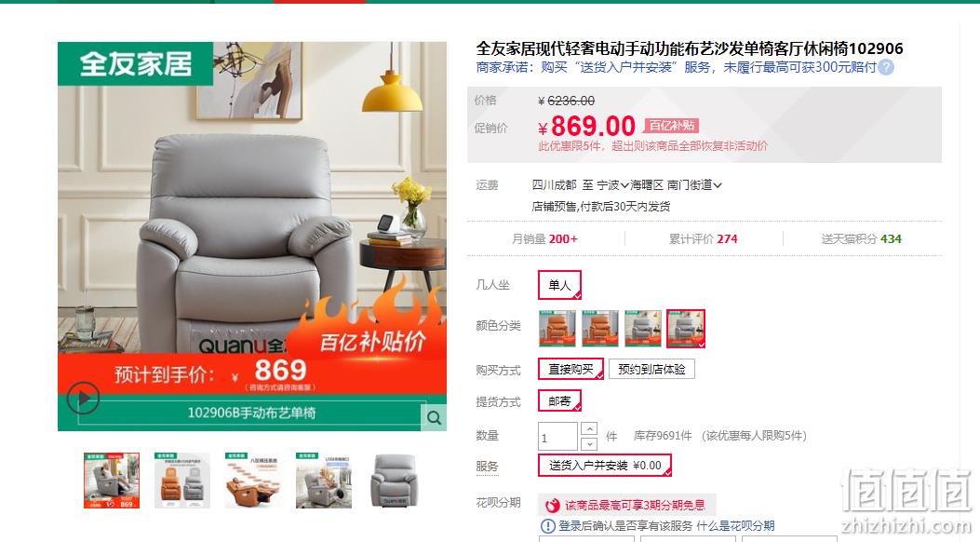The height and width of the screenshot is (542, 980).
Task: Select the 送货入户并安装 service option
Action: point(604,466)
